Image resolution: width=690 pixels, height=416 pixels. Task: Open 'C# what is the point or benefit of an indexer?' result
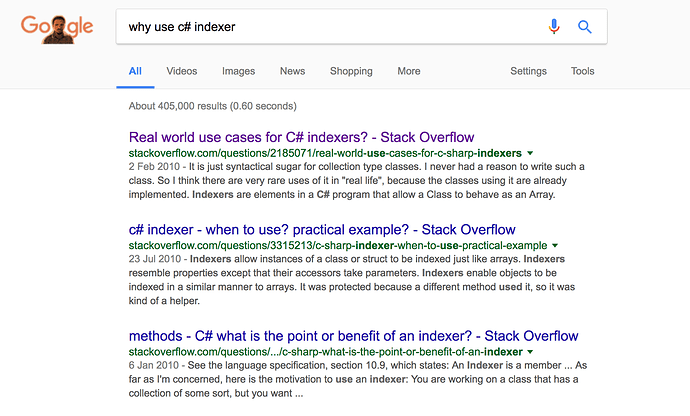point(353,336)
